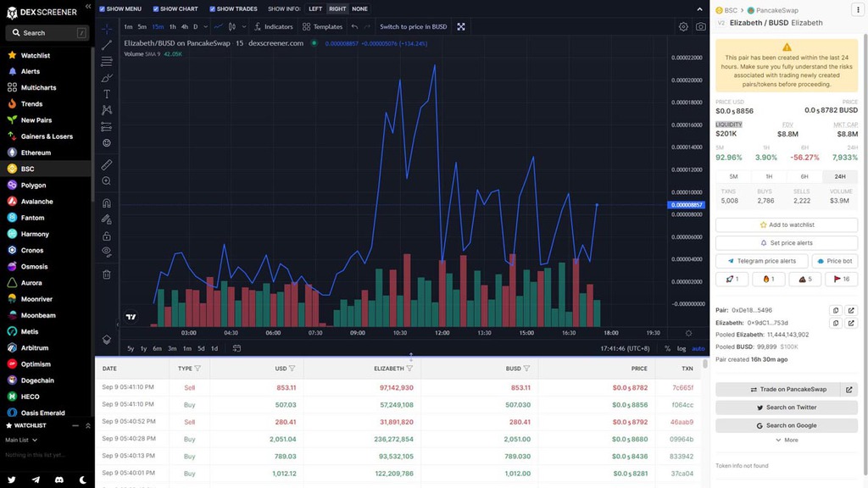Open Elizabeth token address in explorer

[x=851, y=323]
